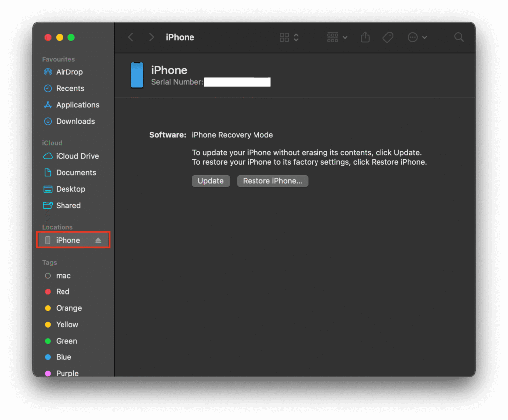This screenshot has height=420, width=508.
Task: Go forward with the right chevron
Action: tap(152, 37)
